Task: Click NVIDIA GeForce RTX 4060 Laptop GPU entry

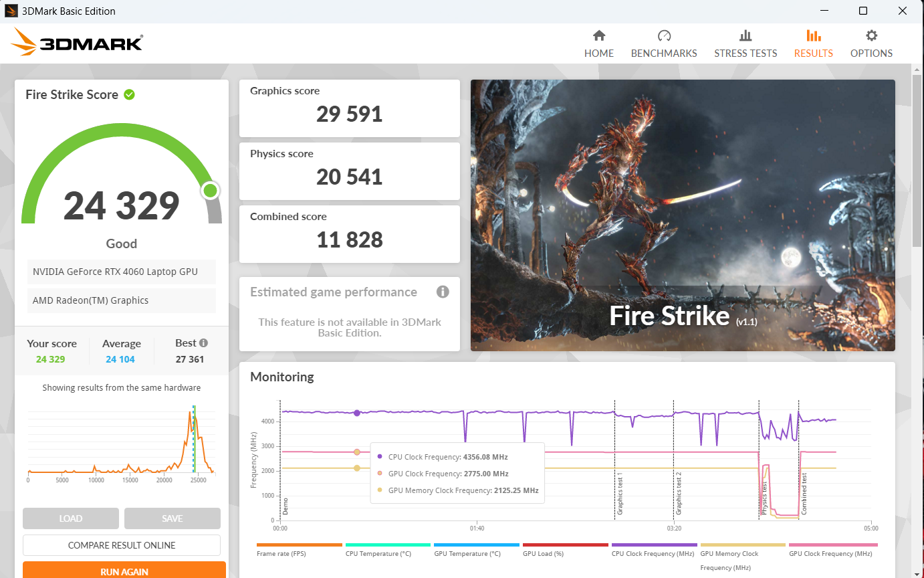Action: pyautogui.click(x=122, y=272)
